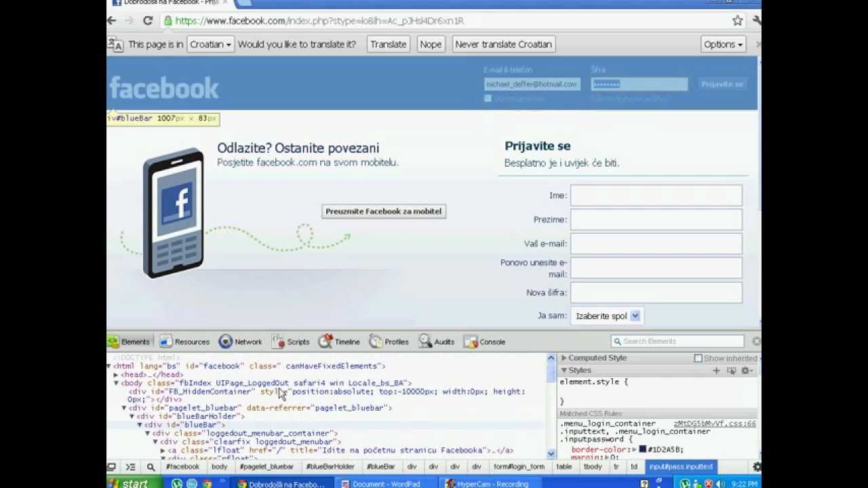Select the inspect element magnifier icon
This screenshot has height=488, width=868.
point(151,467)
